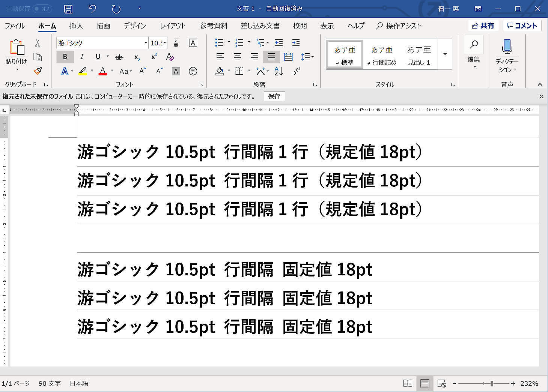The width and height of the screenshot is (548, 392).
Task: Click the Copy icon
Action: pyautogui.click(x=38, y=57)
